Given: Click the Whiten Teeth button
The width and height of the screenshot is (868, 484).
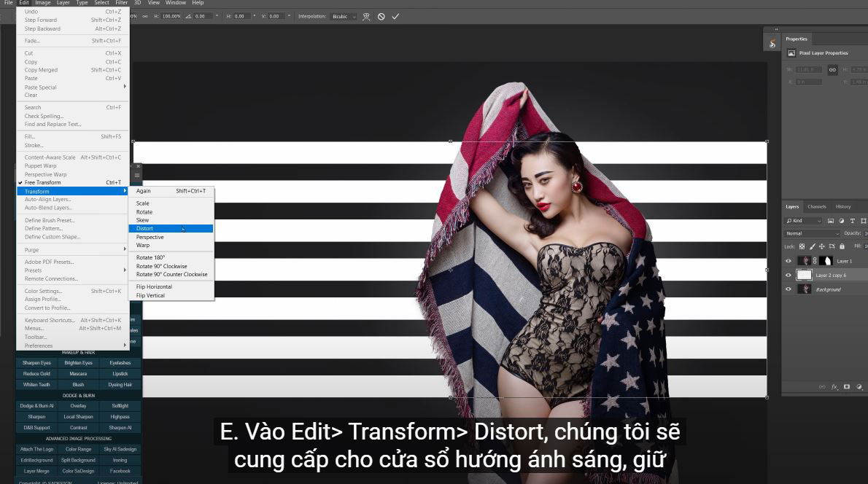Looking at the screenshot, I should pyautogui.click(x=36, y=384).
